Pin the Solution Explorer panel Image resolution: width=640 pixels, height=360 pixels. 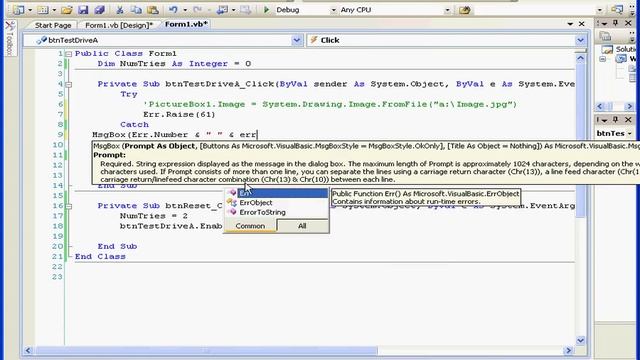[x=616, y=23]
